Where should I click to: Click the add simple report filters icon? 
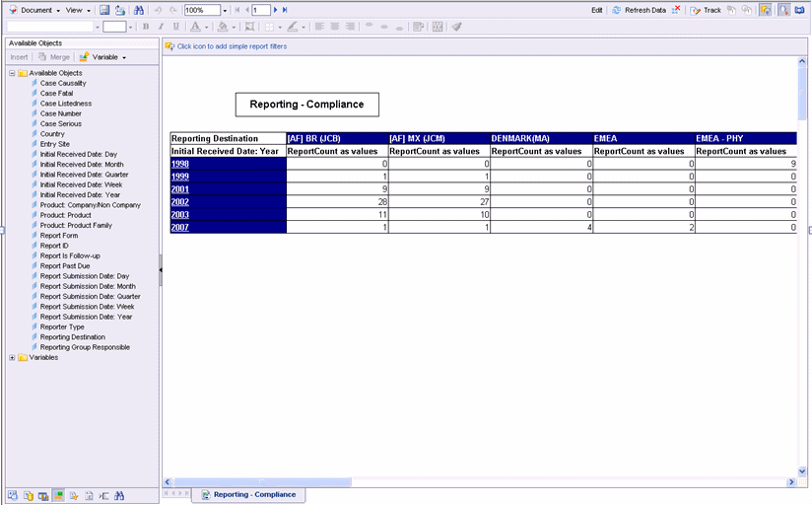[x=169, y=46]
